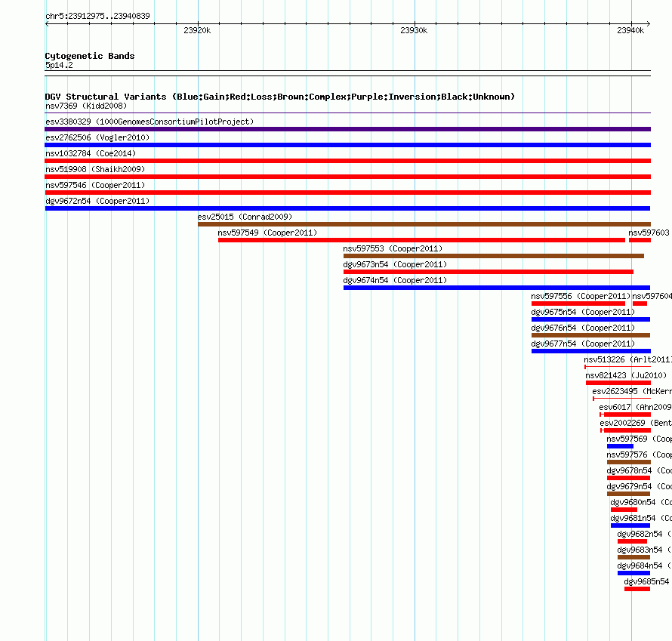
Task: Select the red dgv9680n54 loss bar
Action: pos(624,510)
